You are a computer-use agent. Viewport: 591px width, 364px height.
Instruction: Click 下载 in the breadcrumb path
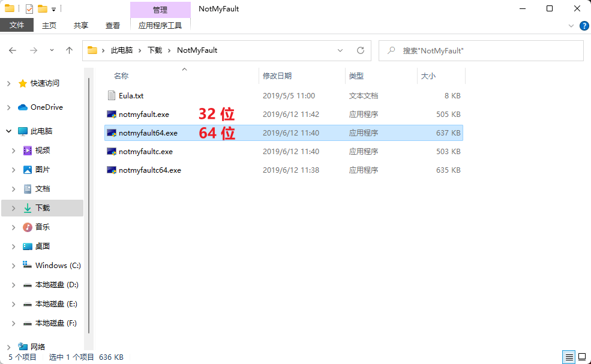155,51
